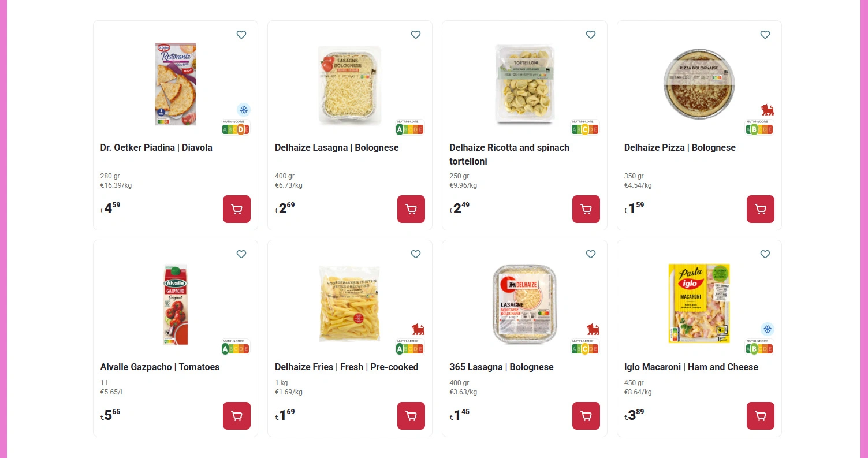Image resolution: width=868 pixels, height=458 pixels.
Task: Add Iglo Macaroni Ham and Cheese to cart
Action: [x=761, y=416]
